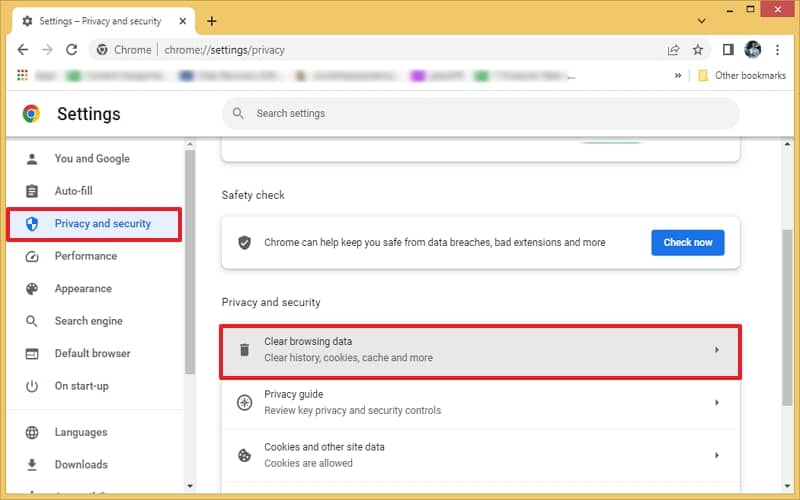Click the window icon for Default browser
This screenshot has width=800, height=500.
click(32, 354)
